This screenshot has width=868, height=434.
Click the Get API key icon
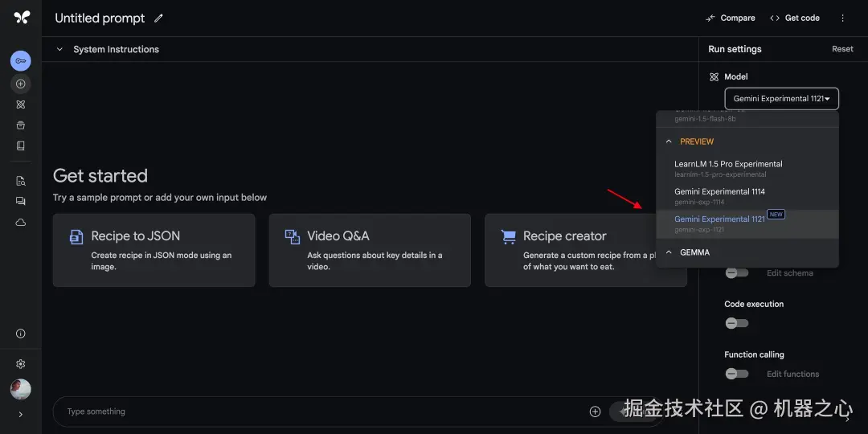(20, 61)
